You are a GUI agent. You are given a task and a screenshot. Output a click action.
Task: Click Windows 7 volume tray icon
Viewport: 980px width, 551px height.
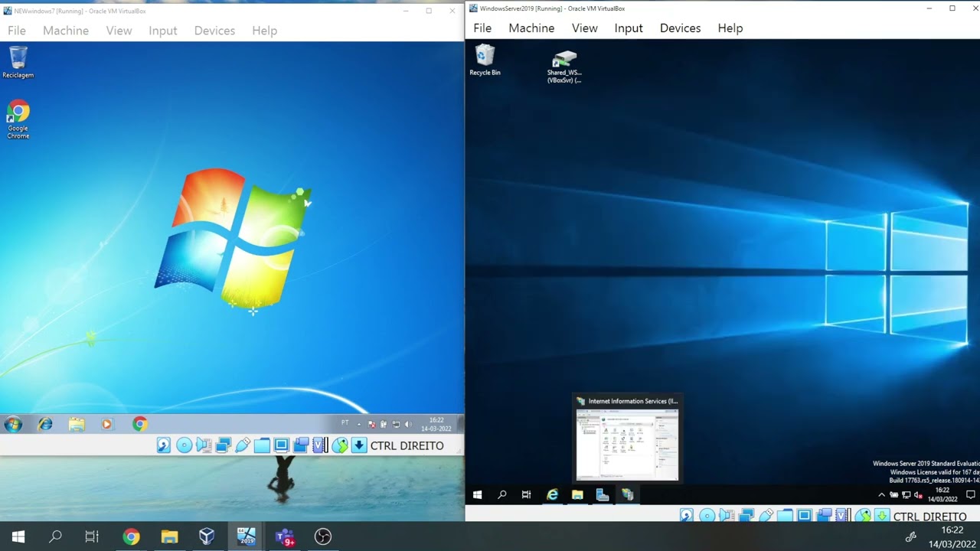click(407, 424)
